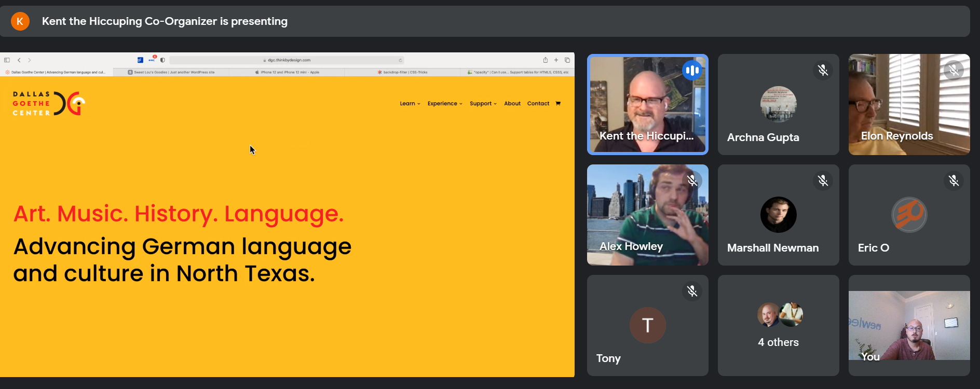Switch to the backdrop-filter CSS-Tricks tab
The width and height of the screenshot is (980, 389).
click(x=403, y=72)
